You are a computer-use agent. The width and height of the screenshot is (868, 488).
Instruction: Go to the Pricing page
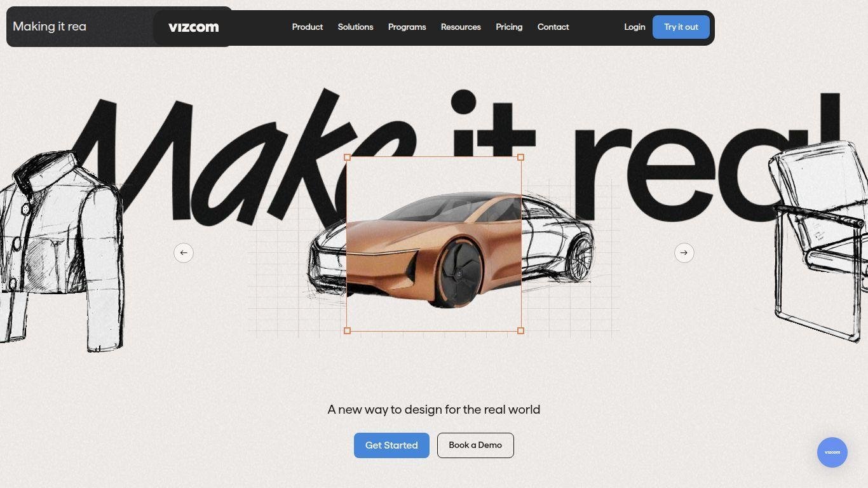(509, 27)
